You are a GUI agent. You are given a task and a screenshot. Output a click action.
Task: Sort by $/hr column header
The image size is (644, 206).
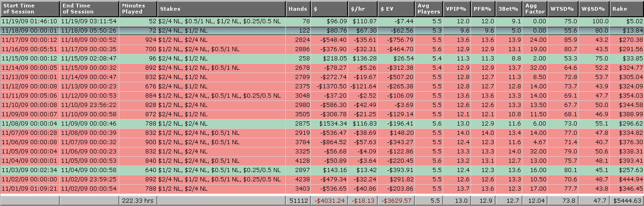pyautogui.click(x=362, y=8)
